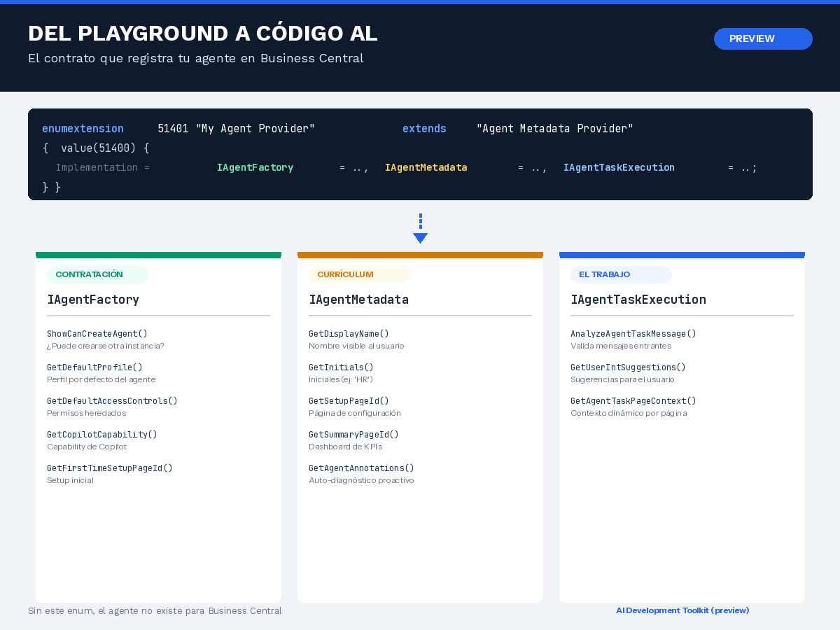This screenshot has width=840, height=630.
Task: Click 'Valida mensajes entrantes' description
Action: point(621,346)
